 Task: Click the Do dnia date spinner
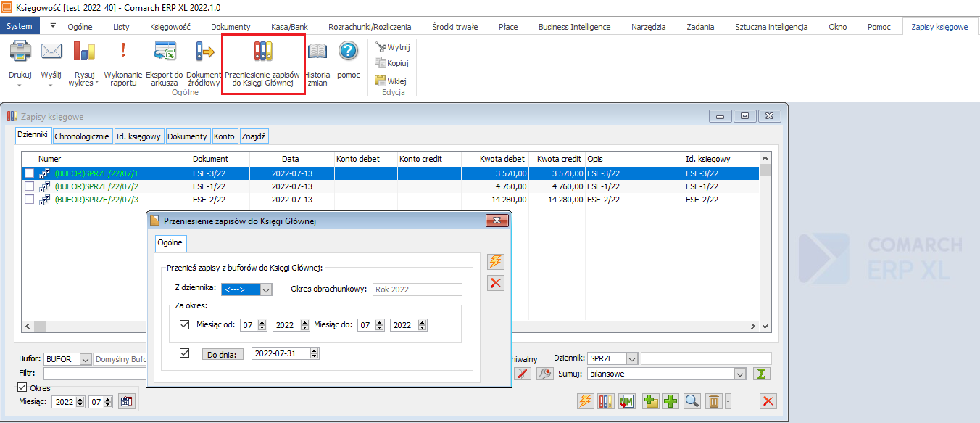pyautogui.click(x=315, y=354)
